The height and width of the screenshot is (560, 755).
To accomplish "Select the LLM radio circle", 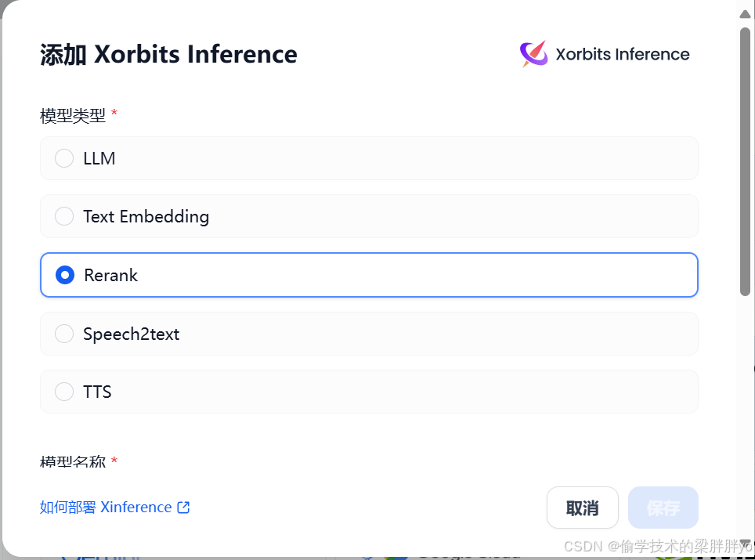I will 64,158.
